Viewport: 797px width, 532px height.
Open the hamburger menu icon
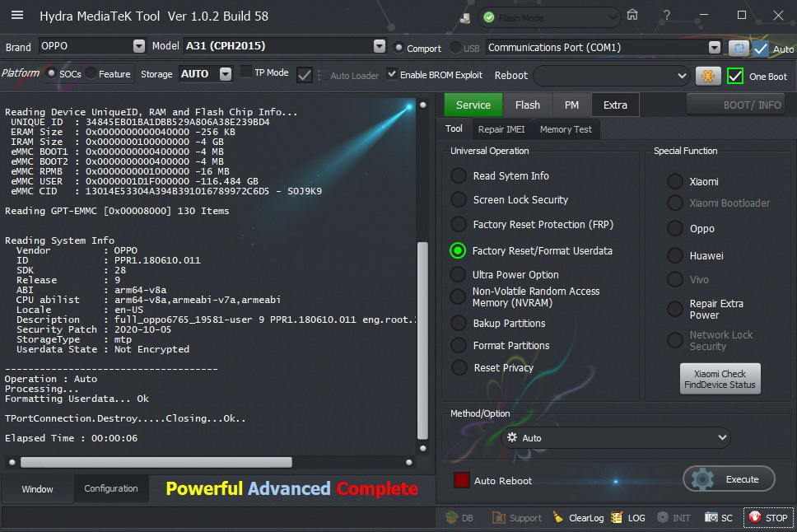pos(17,16)
